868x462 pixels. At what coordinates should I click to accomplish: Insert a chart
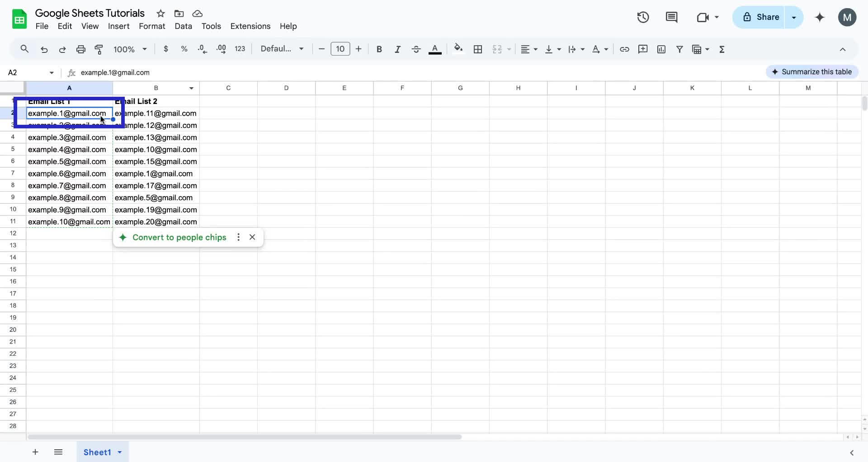[x=661, y=49]
